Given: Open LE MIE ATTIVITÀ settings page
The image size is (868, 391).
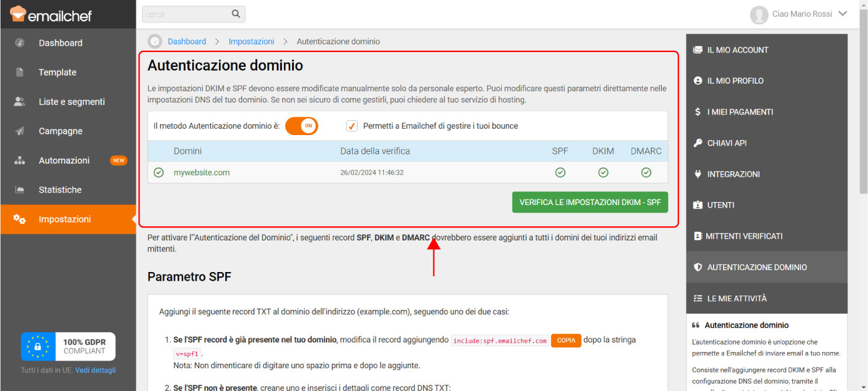Looking at the screenshot, I should 767,298.
